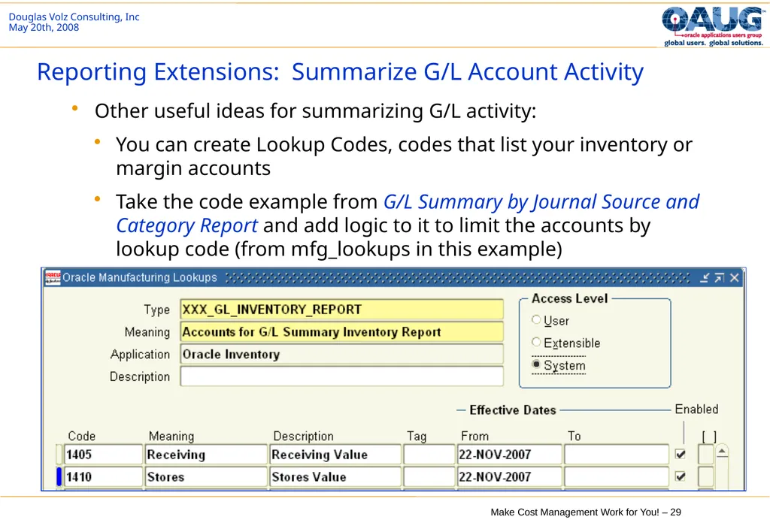
Task: Click the Tag cell in the 1405 row
Action: tap(429, 455)
